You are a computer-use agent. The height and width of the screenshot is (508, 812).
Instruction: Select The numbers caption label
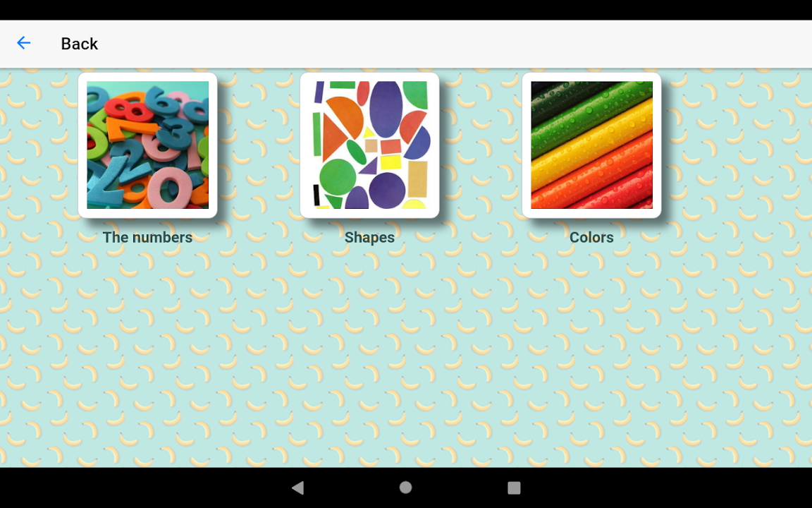tap(147, 237)
